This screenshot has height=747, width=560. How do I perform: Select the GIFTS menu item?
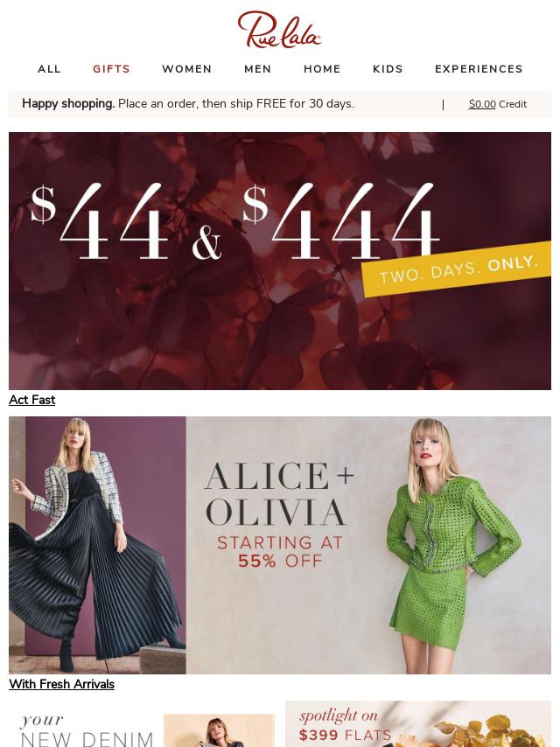click(x=111, y=69)
